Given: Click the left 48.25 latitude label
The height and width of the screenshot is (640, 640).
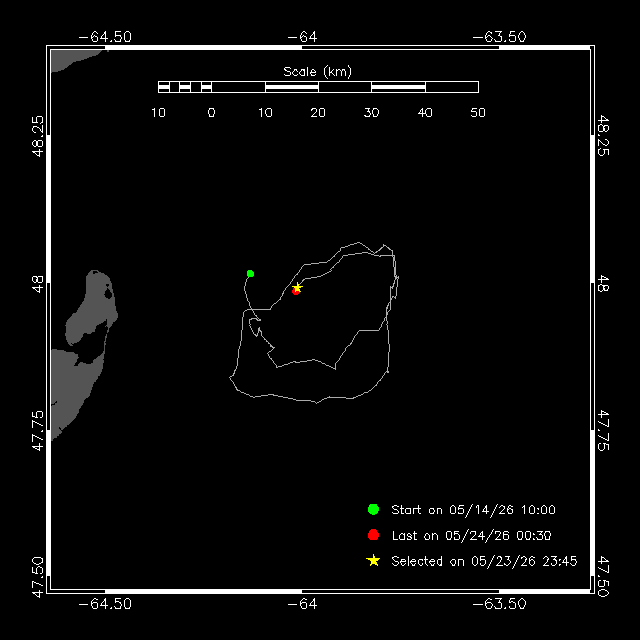Looking at the screenshot, I should (x=37, y=136).
